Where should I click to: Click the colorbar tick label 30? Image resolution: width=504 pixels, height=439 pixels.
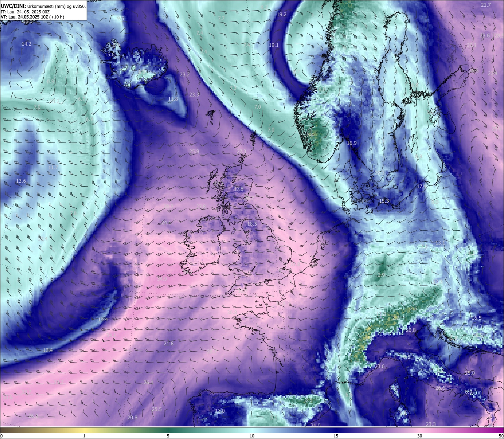pos(420,436)
